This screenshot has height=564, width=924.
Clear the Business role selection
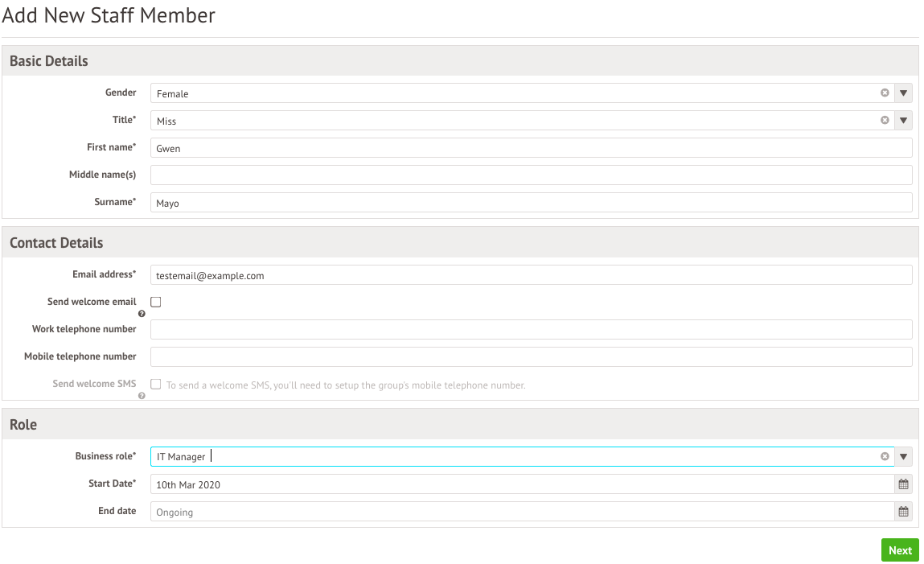885,457
